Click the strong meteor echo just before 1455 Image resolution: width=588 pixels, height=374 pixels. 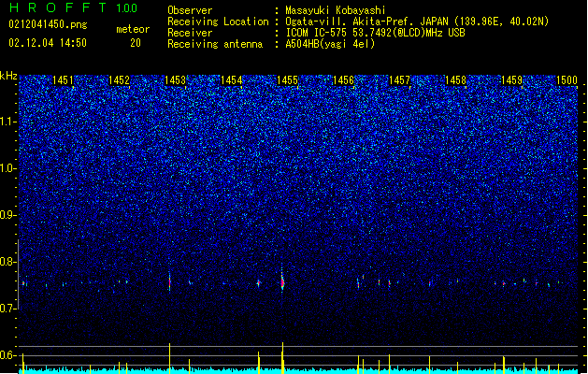282,282
